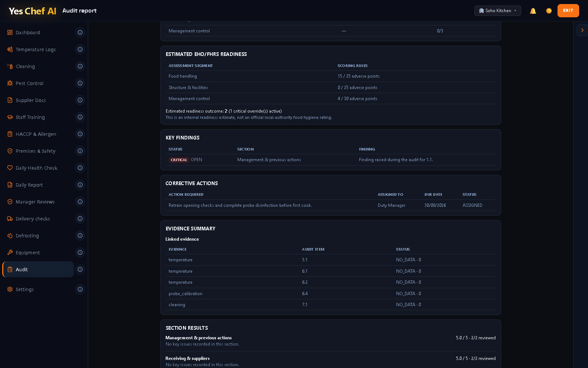Image resolution: width=588 pixels, height=368 pixels.
Task: Click the Temperature Logs thermometer icon
Action: click(10, 49)
